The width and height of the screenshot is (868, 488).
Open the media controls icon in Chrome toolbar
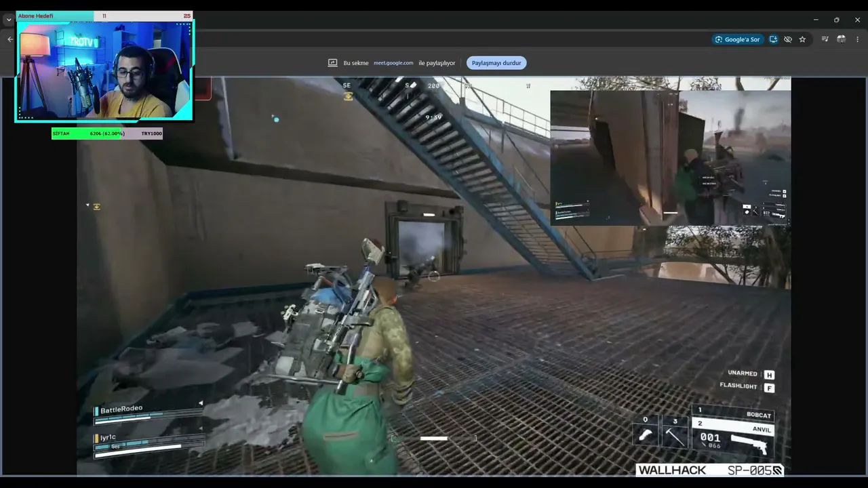coord(825,39)
